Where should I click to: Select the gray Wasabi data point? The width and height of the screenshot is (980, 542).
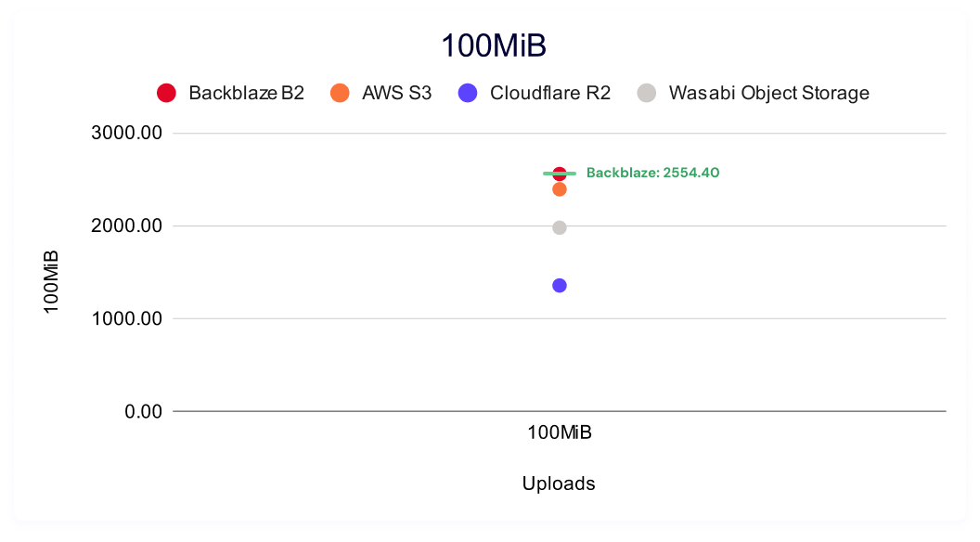click(x=560, y=227)
